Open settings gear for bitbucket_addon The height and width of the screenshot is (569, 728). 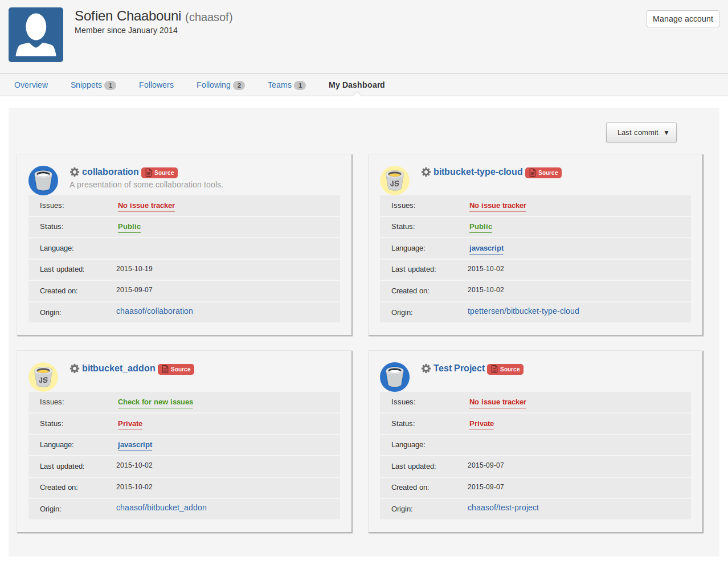(75, 369)
